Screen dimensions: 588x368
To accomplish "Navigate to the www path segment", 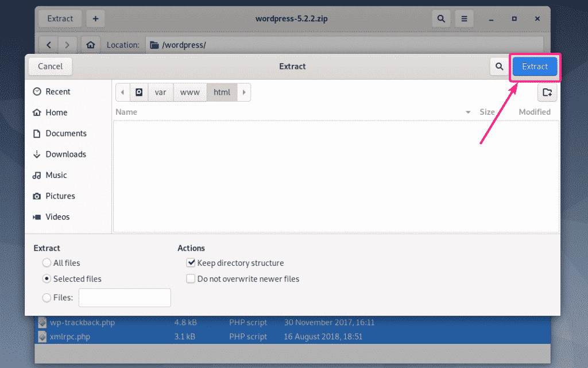I will coord(189,92).
